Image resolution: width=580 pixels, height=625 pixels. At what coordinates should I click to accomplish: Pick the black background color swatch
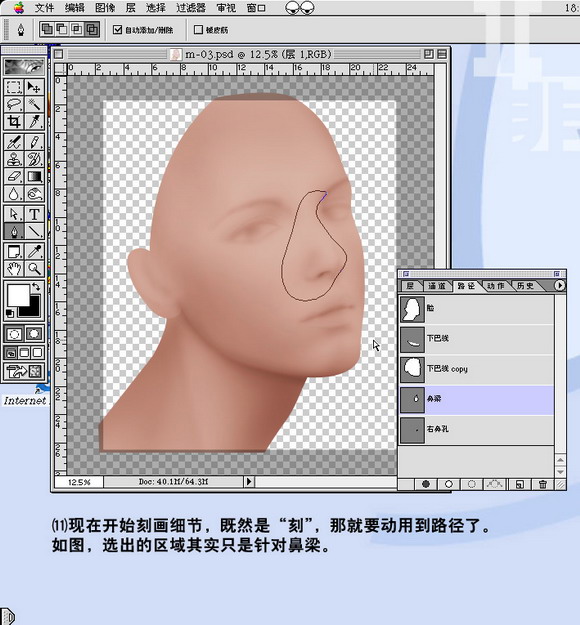click(33, 310)
